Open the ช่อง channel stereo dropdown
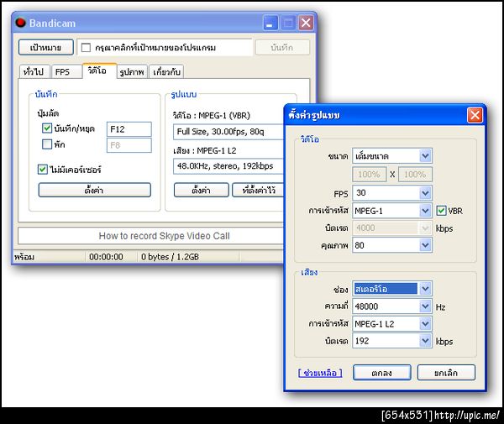504x424 pixels. click(392, 289)
